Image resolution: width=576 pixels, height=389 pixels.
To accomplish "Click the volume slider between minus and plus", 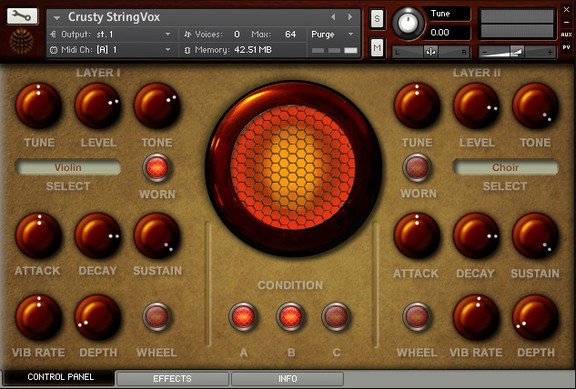I will 517,52.
